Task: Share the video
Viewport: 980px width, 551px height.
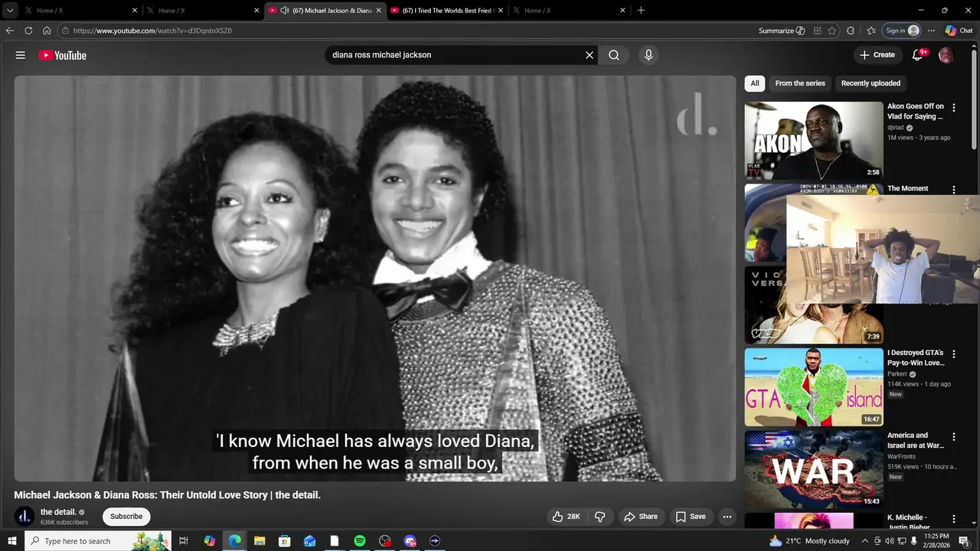Action: point(641,517)
